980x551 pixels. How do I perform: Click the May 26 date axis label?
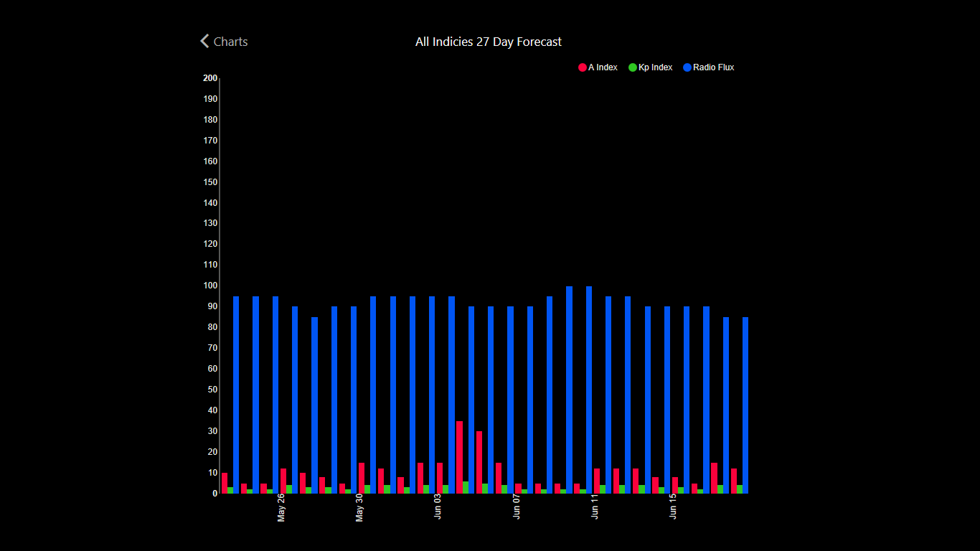[281, 507]
